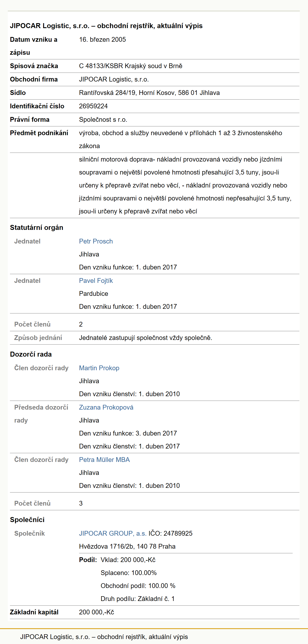
Task: Click the Společníci section heading
Action: coord(27,519)
